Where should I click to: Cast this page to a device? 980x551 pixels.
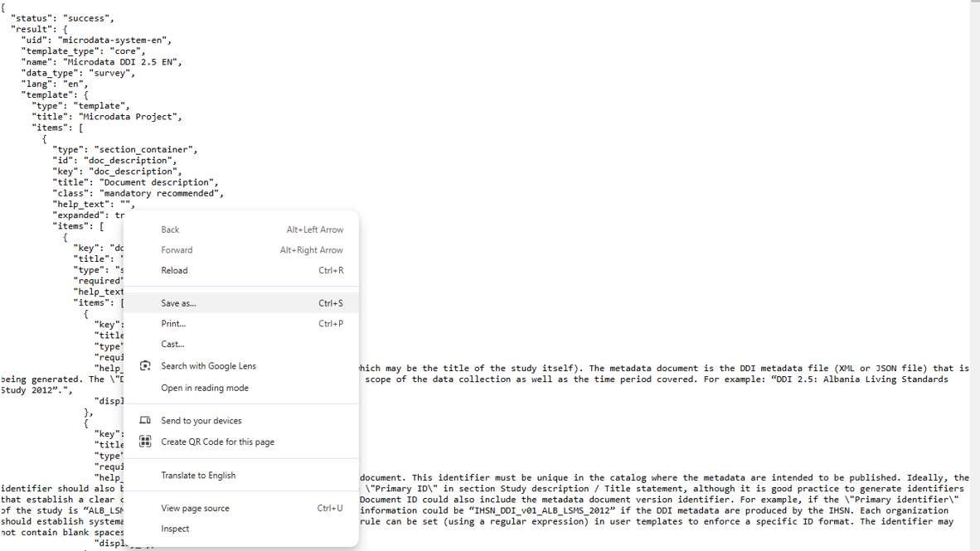(x=171, y=344)
